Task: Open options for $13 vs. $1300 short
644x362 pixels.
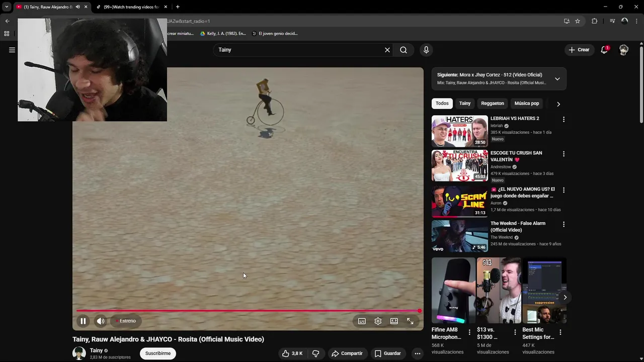Action: 515,332
